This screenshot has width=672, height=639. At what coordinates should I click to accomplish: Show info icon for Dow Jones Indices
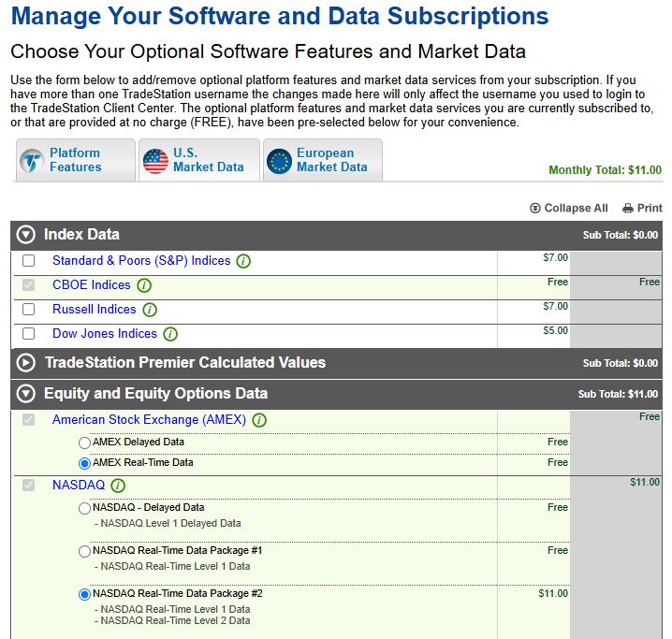[170, 334]
